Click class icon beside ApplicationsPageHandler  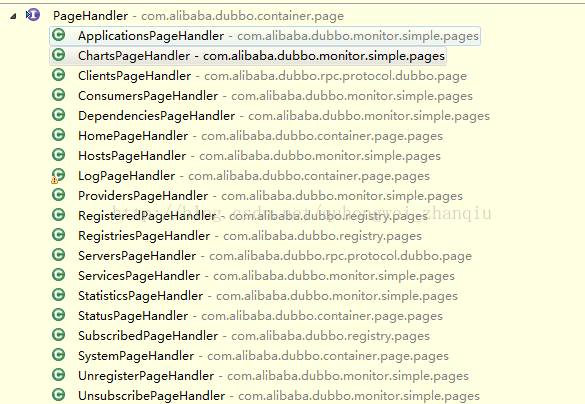click(59, 35)
